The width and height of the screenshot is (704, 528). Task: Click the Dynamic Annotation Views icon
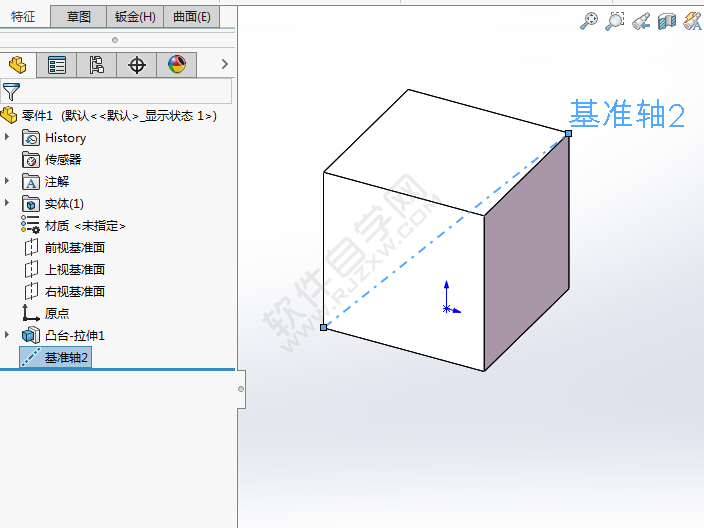693,21
